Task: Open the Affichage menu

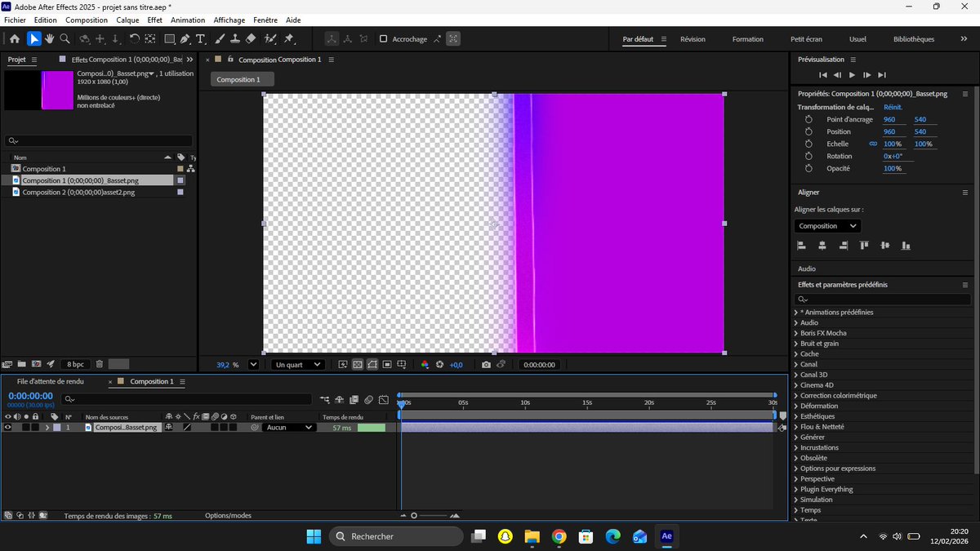Action: (229, 20)
